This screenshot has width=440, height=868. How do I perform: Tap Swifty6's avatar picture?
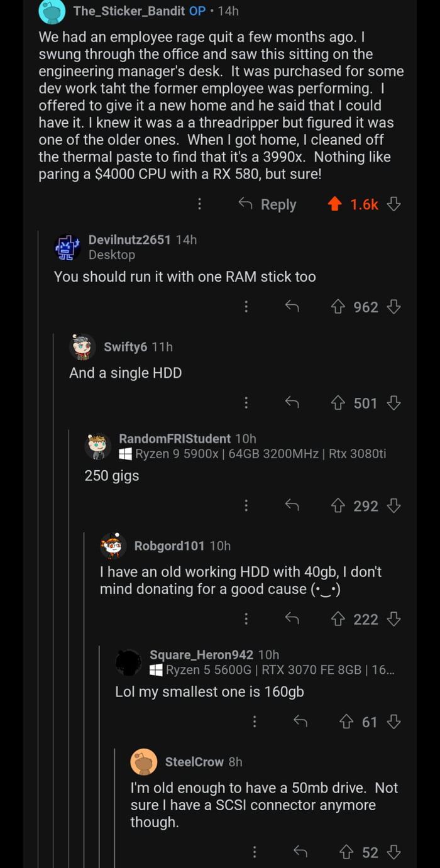[82, 347]
